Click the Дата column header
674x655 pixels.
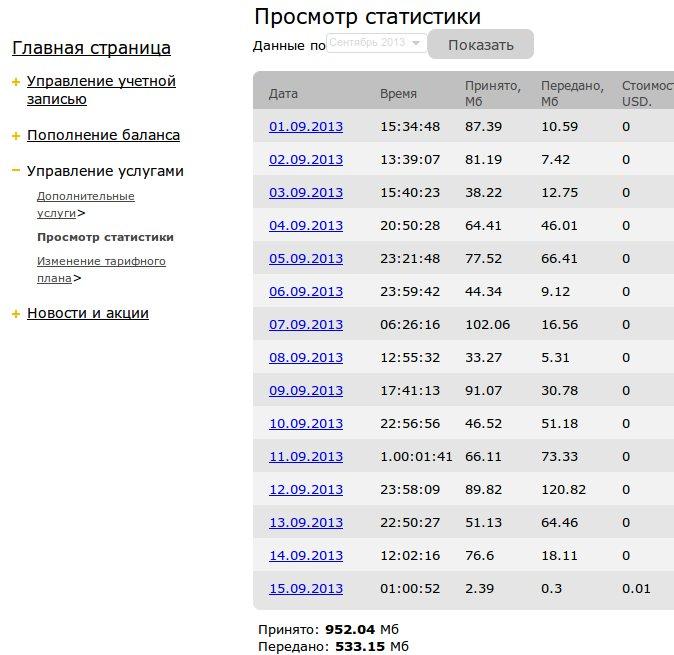pos(283,94)
